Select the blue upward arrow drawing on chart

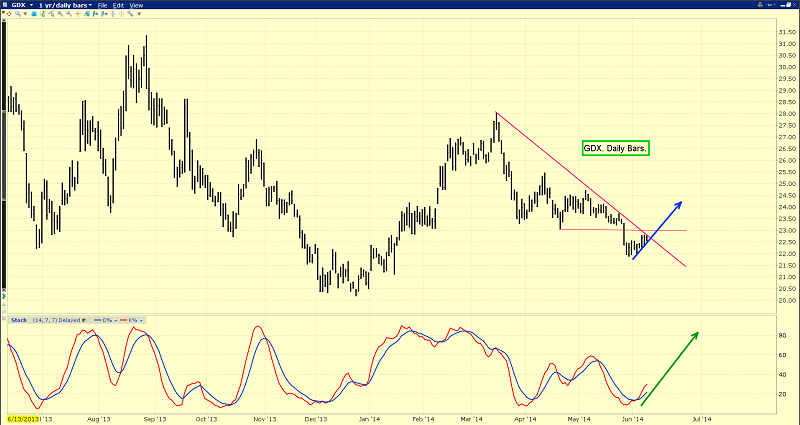tap(658, 230)
